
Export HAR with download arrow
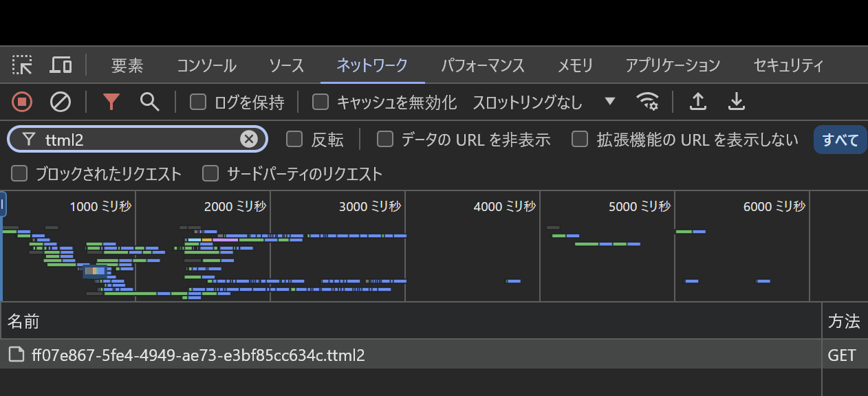[x=737, y=102]
